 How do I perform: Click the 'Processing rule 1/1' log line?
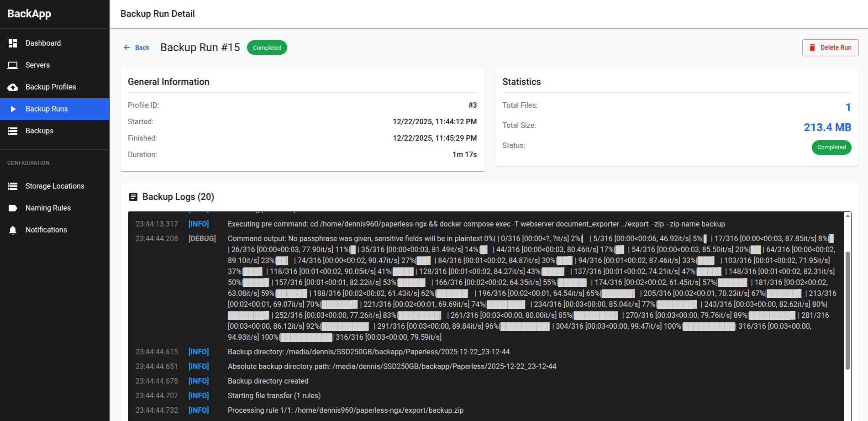346,410
